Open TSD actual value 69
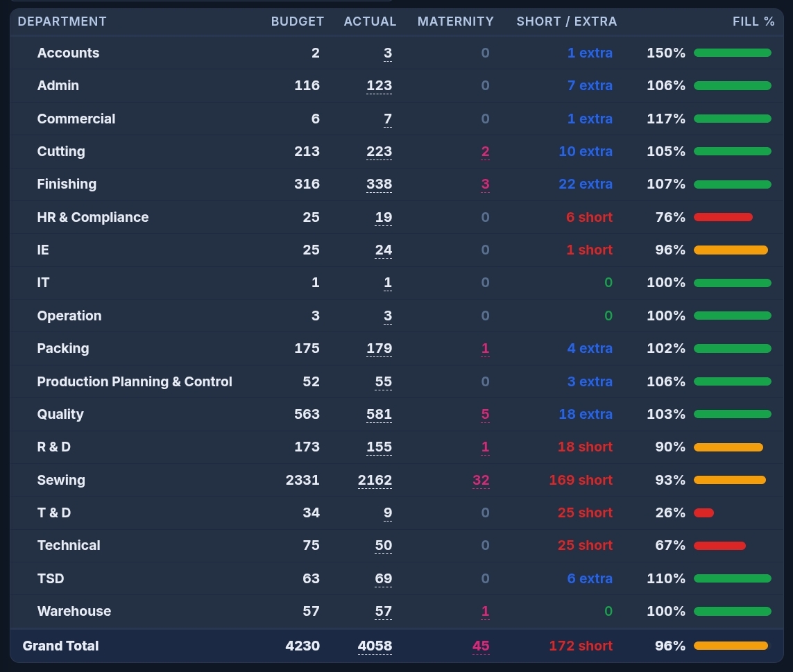Screen dimensions: 793x672 (x=384, y=578)
